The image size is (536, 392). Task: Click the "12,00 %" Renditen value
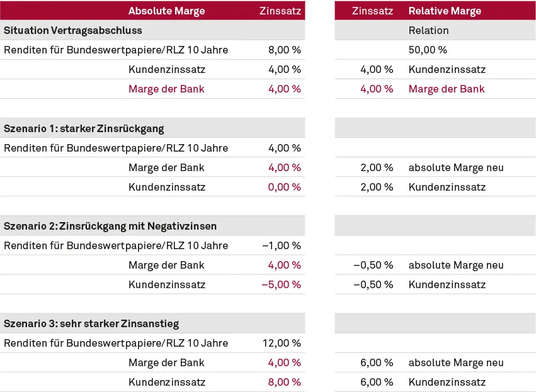coord(282,344)
